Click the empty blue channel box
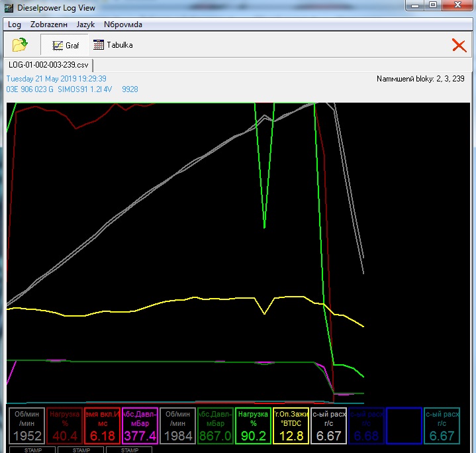 [404, 425]
